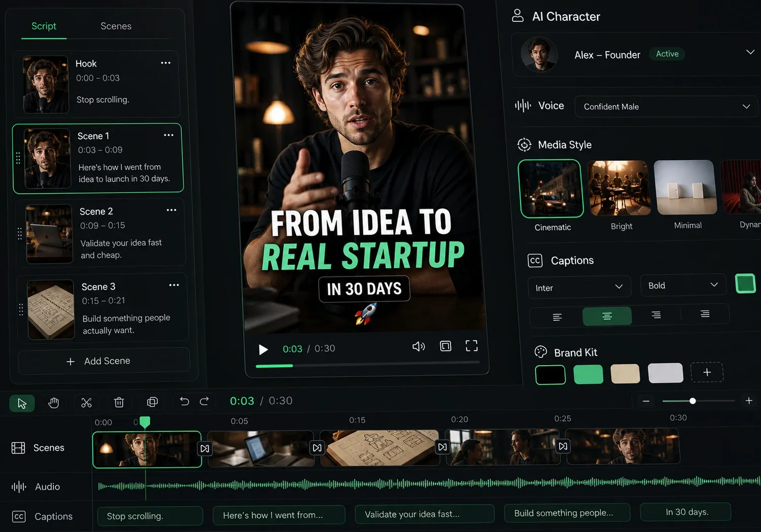
Task: Pick the green caption color swatch
Action: (745, 283)
